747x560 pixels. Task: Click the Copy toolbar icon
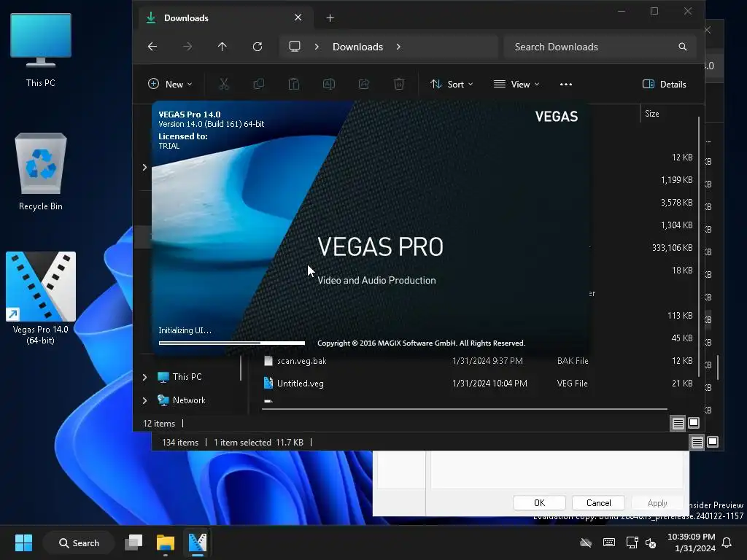tap(259, 85)
